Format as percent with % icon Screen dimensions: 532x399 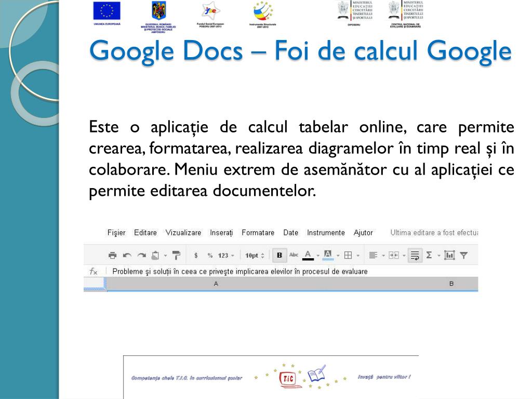[x=210, y=255]
